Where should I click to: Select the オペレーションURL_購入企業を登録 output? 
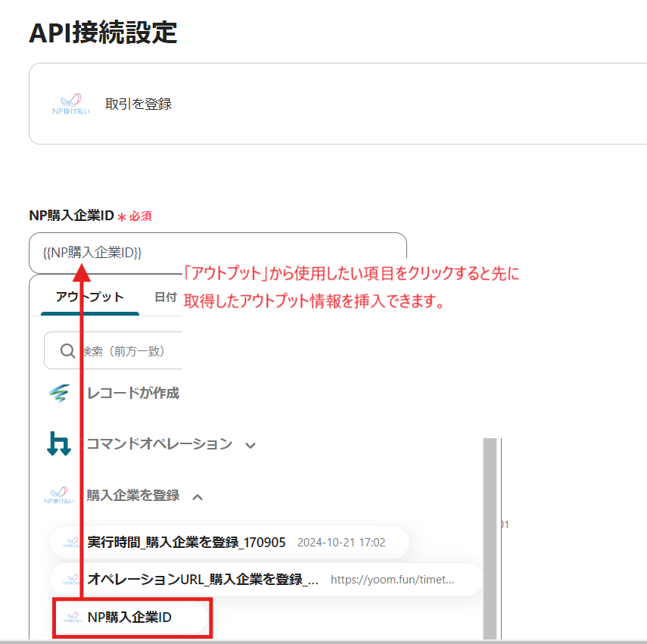[x=203, y=580]
